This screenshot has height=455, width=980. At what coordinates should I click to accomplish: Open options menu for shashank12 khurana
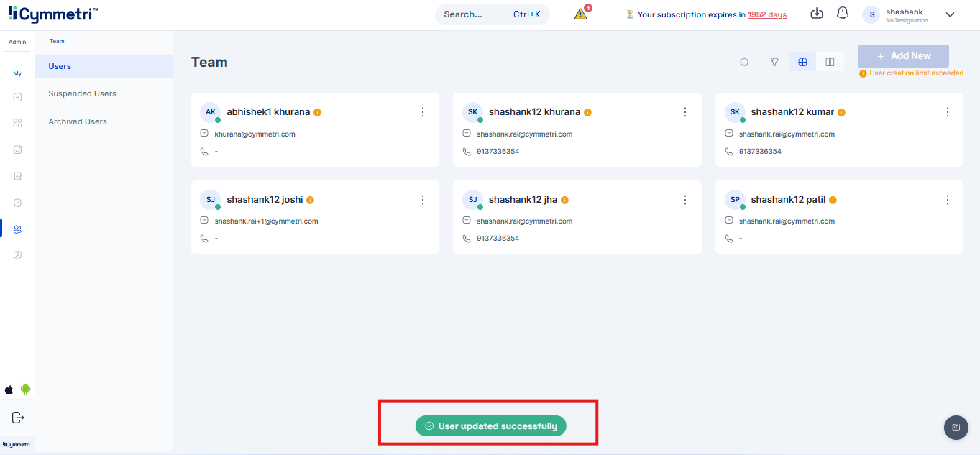tap(685, 112)
